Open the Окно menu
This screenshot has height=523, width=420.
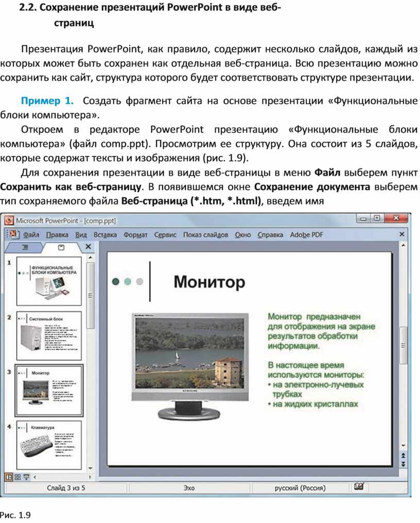click(x=243, y=235)
